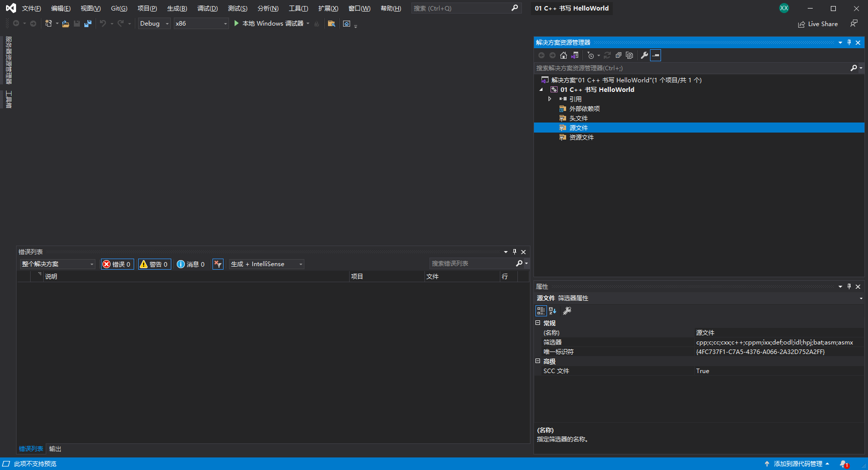This screenshot has height=470, width=868.
Task: Pin the 属性 properties panel
Action: coord(849,287)
